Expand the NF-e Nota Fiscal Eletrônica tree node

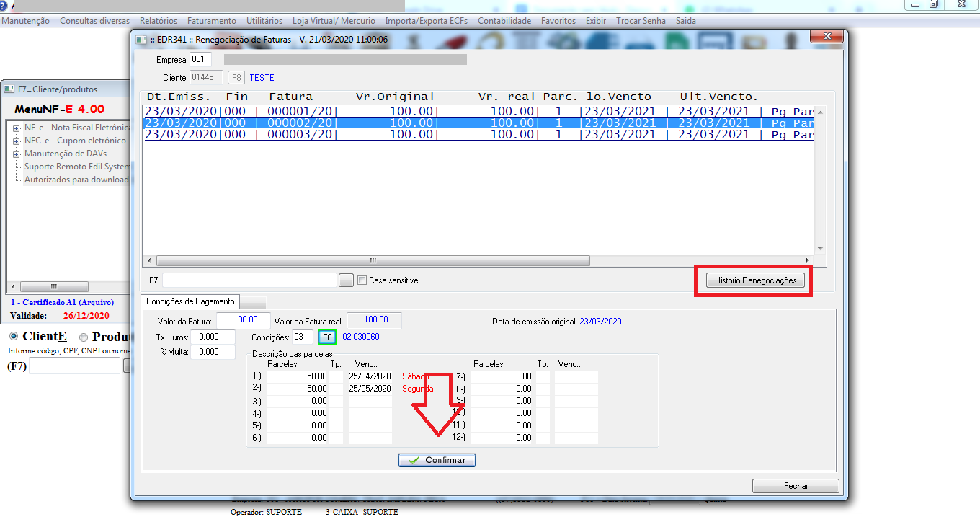coord(16,128)
